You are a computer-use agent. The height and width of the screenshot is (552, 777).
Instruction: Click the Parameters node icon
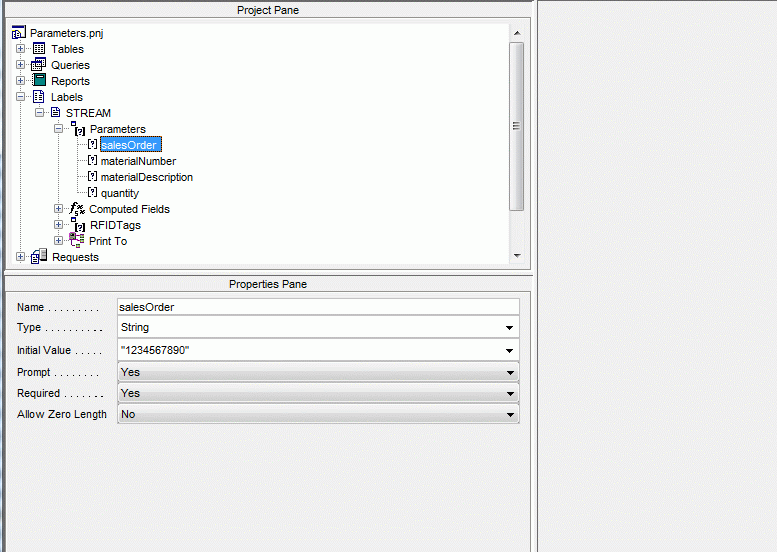78,129
